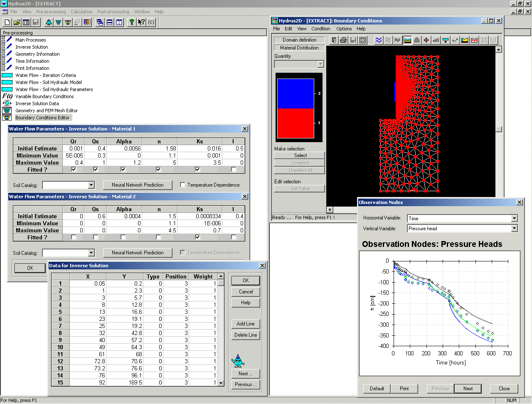Open the Horizontal Variable dropdown
532x404 pixels.
(x=514, y=219)
